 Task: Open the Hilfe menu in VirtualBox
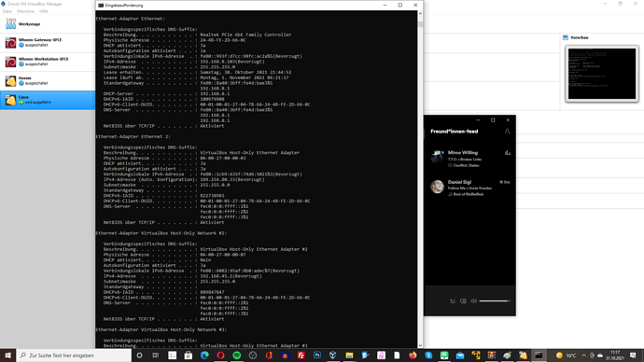tap(44, 11)
